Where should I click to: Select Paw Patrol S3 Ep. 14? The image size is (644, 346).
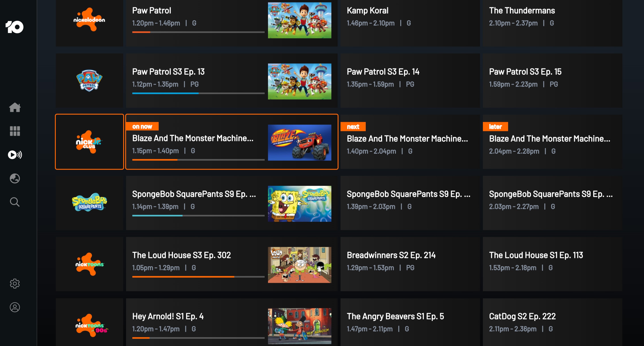click(x=410, y=81)
